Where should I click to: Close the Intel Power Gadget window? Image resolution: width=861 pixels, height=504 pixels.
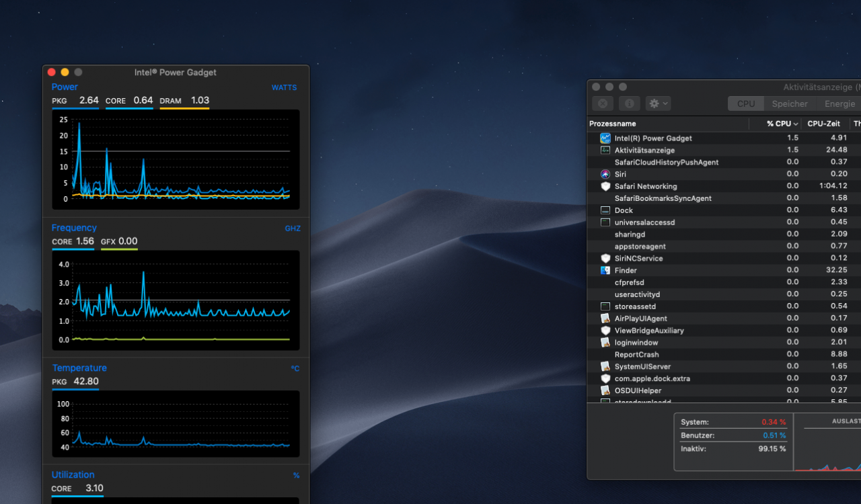click(52, 73)
